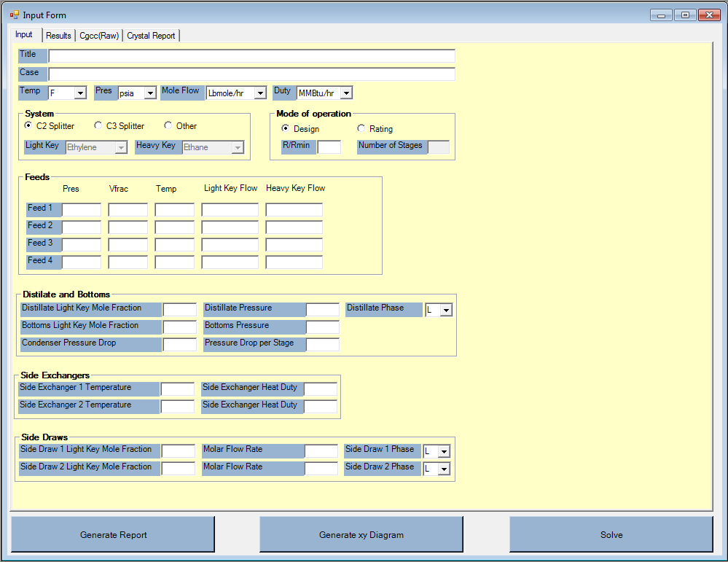
Task: Expand the Side Draw 1 Phase dropdown
Action: click(444, 452)
